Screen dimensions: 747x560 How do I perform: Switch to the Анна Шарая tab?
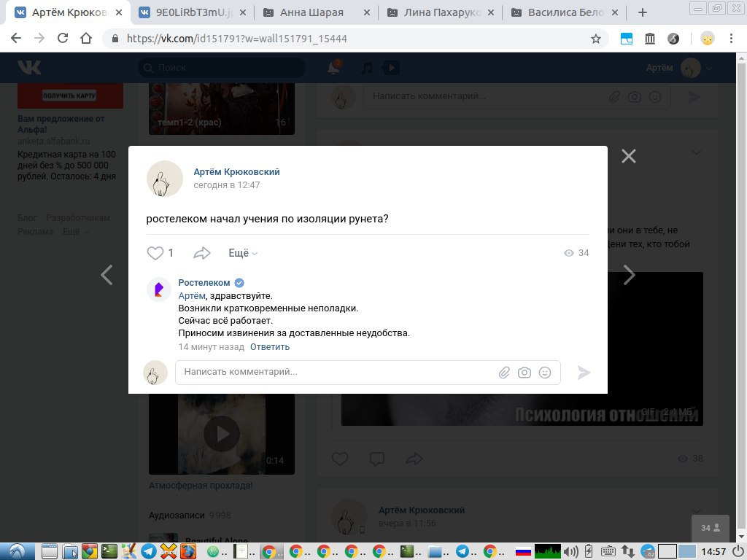coord(317,13)
